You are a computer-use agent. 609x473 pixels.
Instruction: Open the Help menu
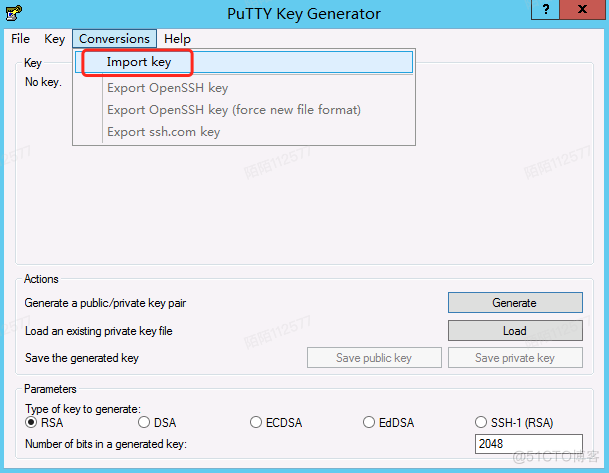pyautogui.click(x=177, y=39)
